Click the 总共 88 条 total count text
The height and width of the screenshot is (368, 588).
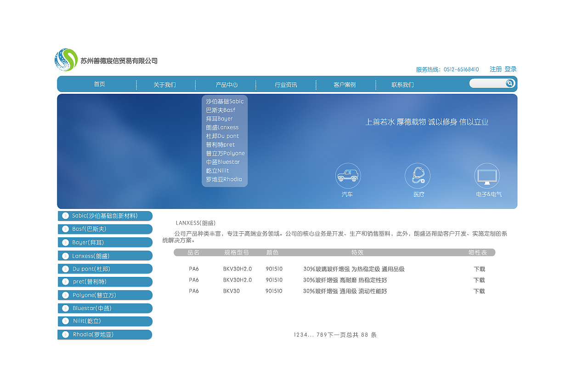pos(362,335)
